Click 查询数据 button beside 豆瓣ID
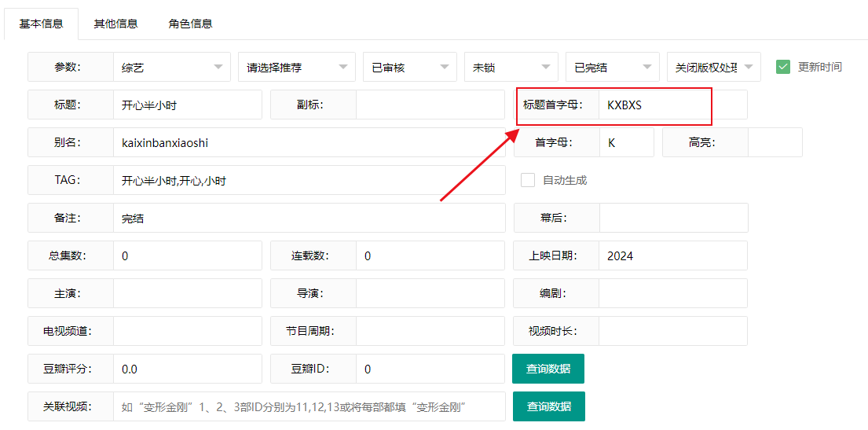This screenshot has width=868, height=430. click(x=548, y=369)
